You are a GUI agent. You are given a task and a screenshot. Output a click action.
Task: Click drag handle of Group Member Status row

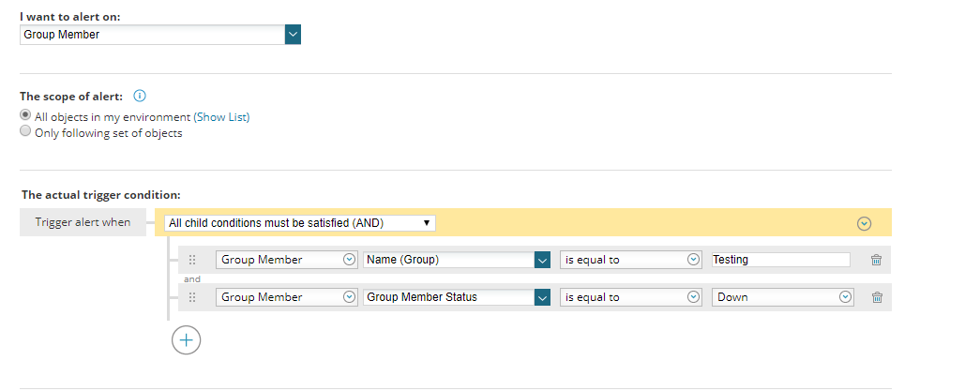(192, 297)
